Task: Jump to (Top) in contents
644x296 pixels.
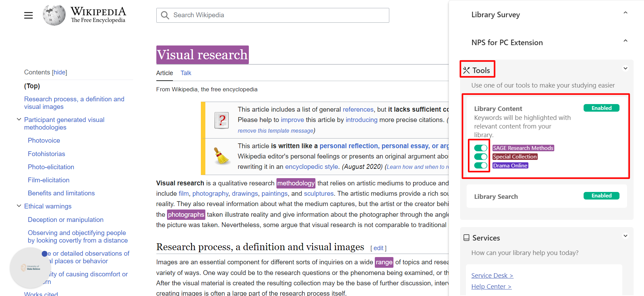Action: (x=32, y=86)
